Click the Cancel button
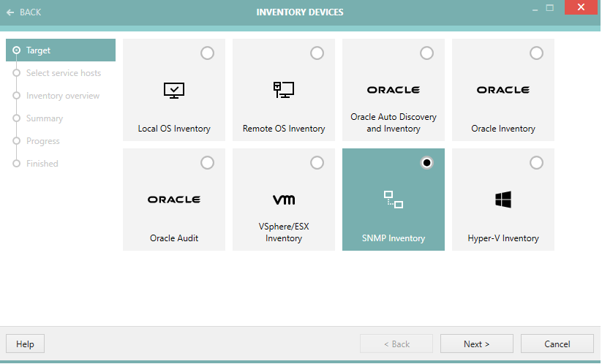Viewport: 602px width, 364px height. pyautogui.click(x=557, y=344)
